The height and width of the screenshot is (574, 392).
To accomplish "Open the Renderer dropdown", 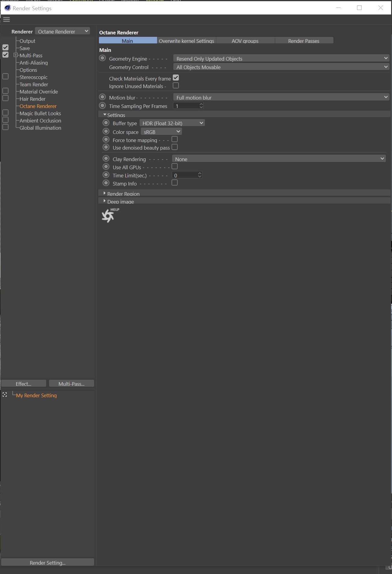I will tap(63, 31).
